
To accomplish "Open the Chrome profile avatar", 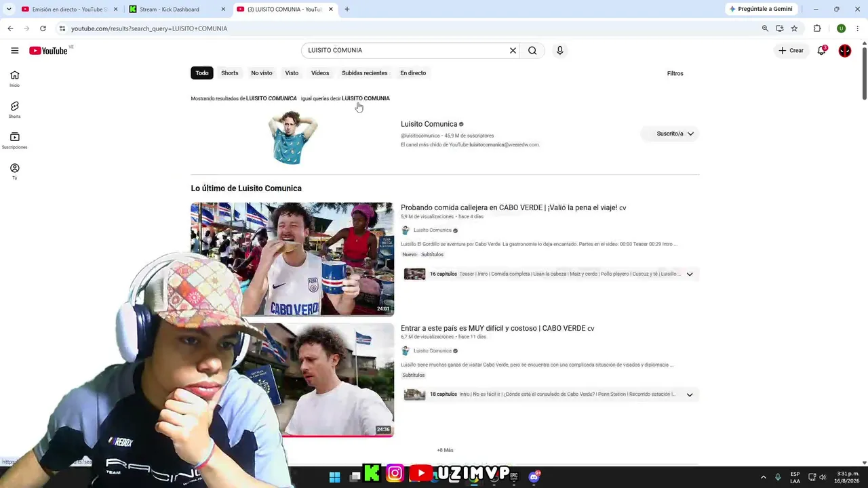I will [x=841, y=28].
